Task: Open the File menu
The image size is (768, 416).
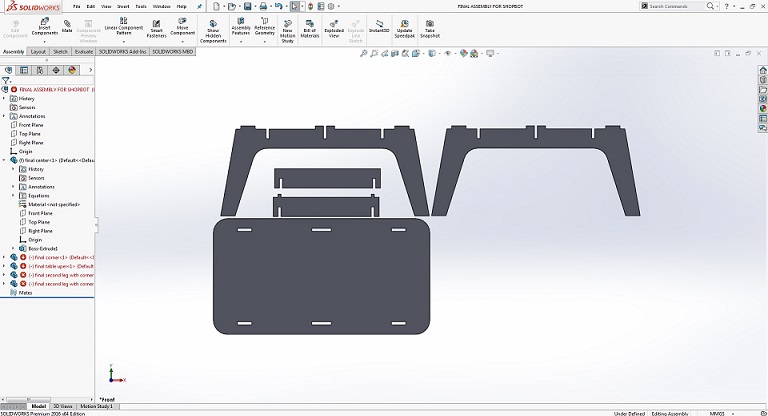Action: [x=76, y=6]
